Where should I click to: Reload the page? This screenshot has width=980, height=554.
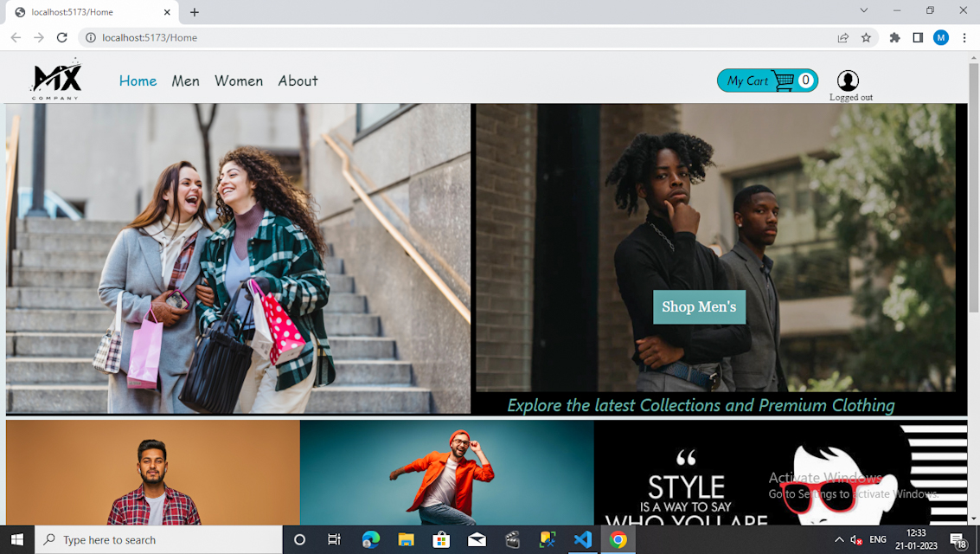(x=61, y=37)
